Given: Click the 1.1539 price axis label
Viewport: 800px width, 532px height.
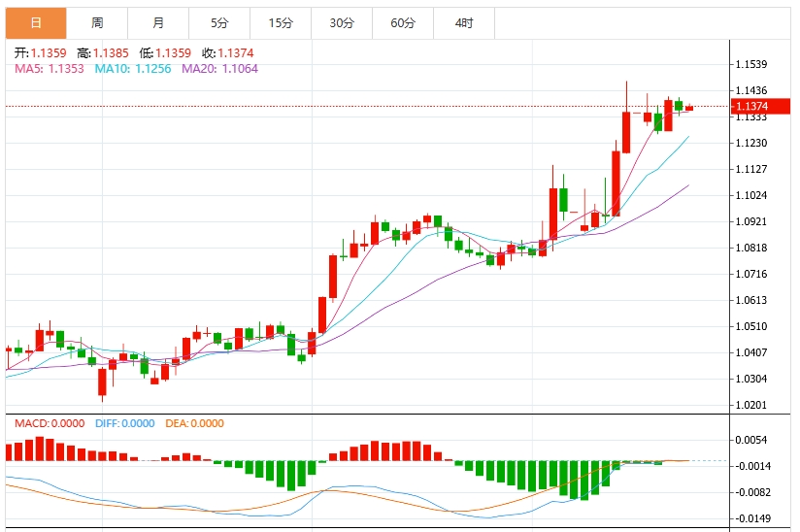Looking at the screenshot, I should (751, 64).
